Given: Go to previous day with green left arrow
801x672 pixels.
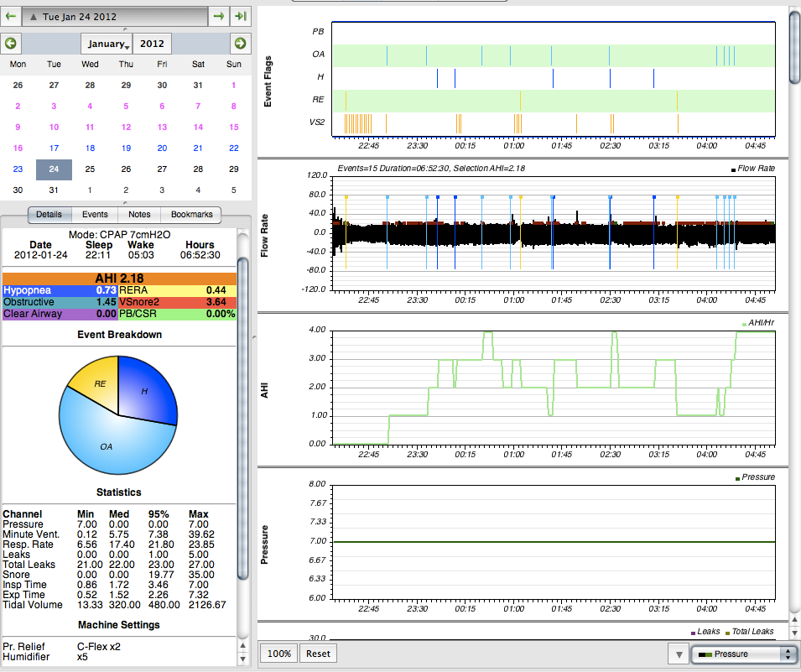Looking at the screenshot, I should tap(11, 16).
